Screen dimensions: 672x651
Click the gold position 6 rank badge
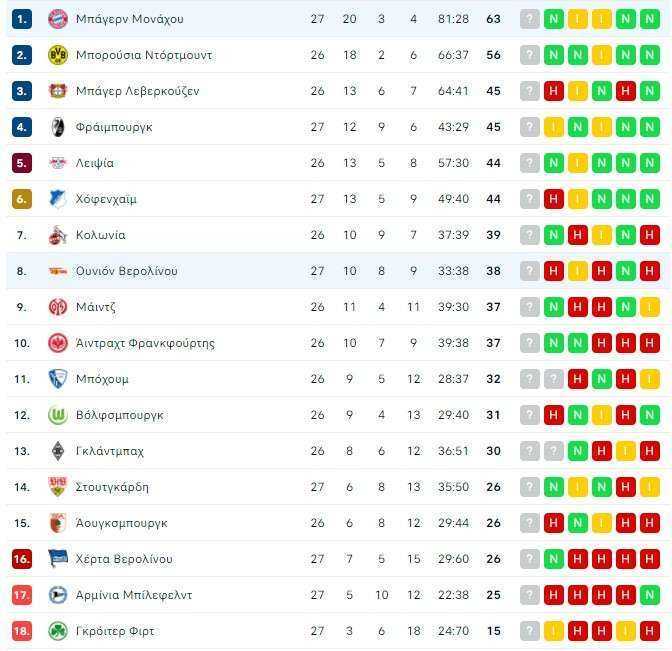22,199
